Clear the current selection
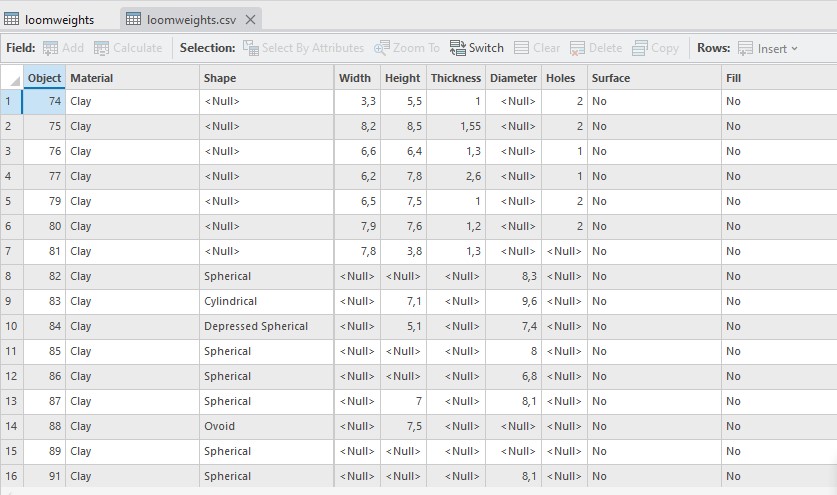 (x=522, y=48)
